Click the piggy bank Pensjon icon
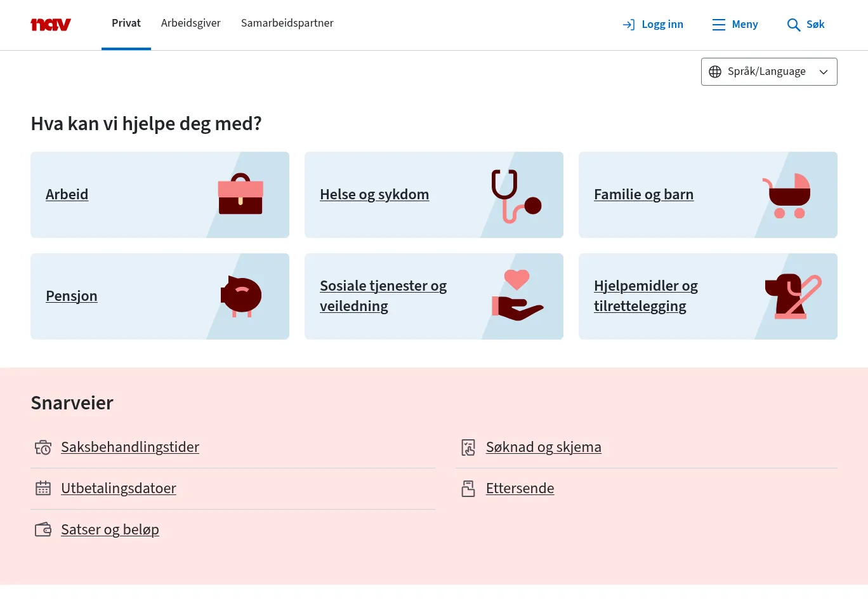This screenshot has height=603, width=868. coord(241,296)
